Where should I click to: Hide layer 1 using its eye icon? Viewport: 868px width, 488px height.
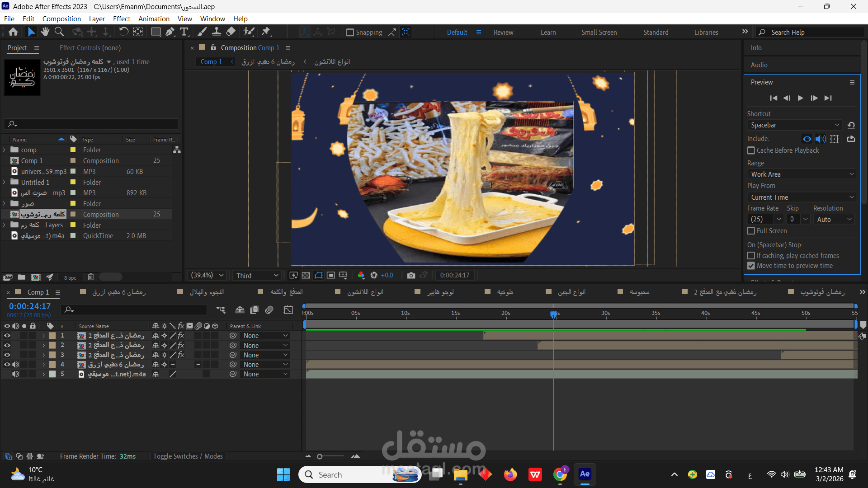click(7, 336)
